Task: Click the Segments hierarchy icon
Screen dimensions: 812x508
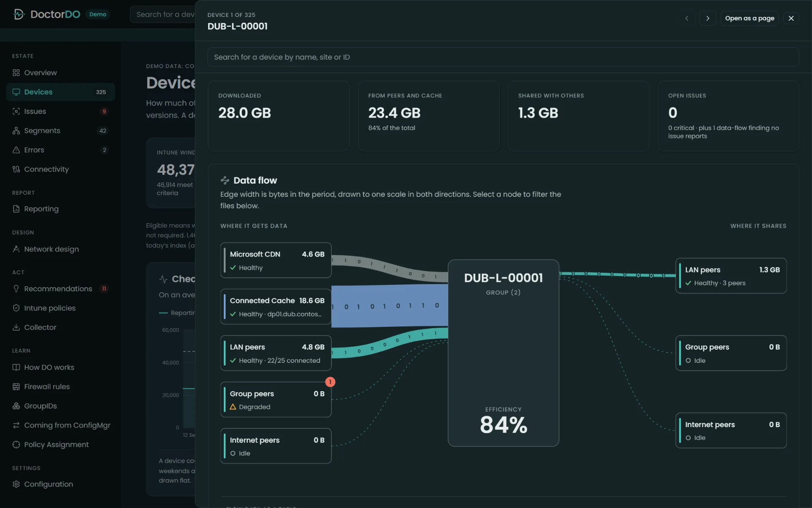Action: click(x=16, y=130)
